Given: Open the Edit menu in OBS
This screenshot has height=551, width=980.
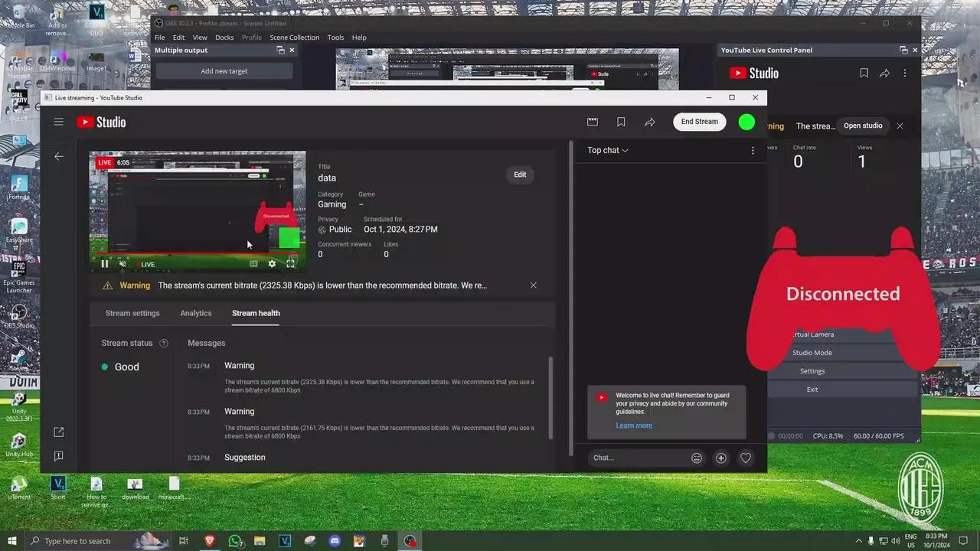Looking at the screenshot, I should [178, 37].
